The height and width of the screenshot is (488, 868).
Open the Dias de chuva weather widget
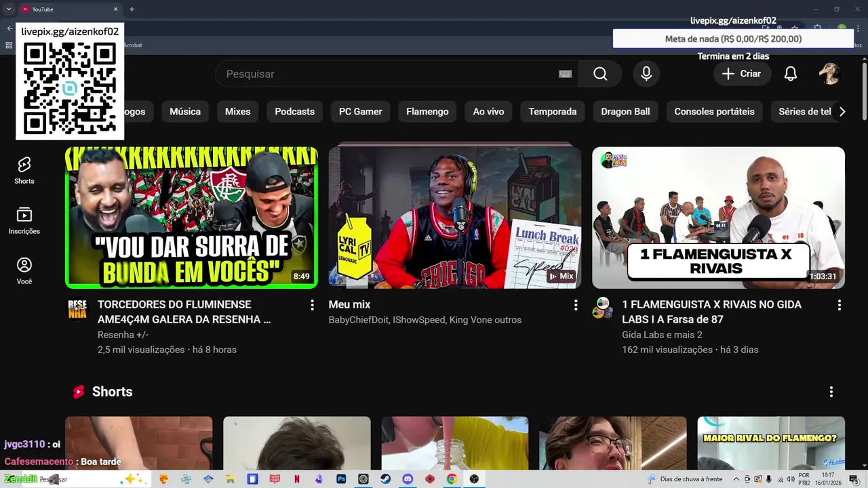pyautogui.click(x=685, y=479)
